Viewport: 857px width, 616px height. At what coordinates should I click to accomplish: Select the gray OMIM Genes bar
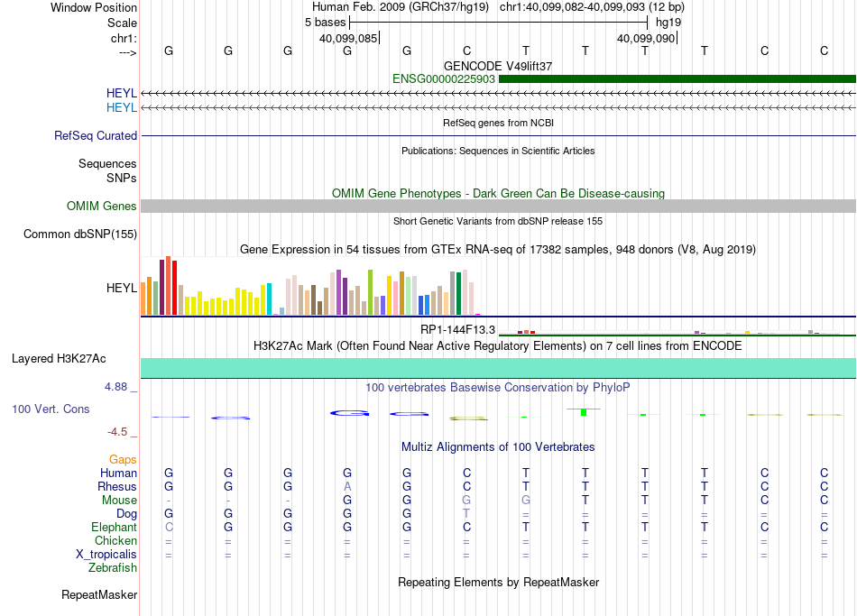(x=499, y=206)
